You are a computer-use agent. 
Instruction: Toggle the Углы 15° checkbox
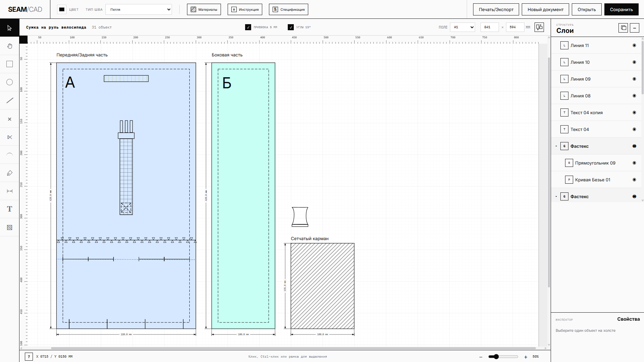pos(291,27)
